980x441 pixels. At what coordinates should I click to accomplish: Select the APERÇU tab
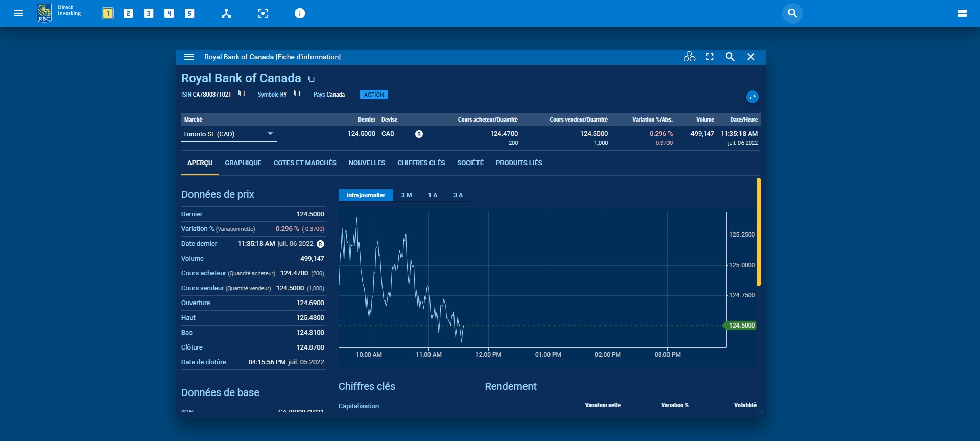200,163
